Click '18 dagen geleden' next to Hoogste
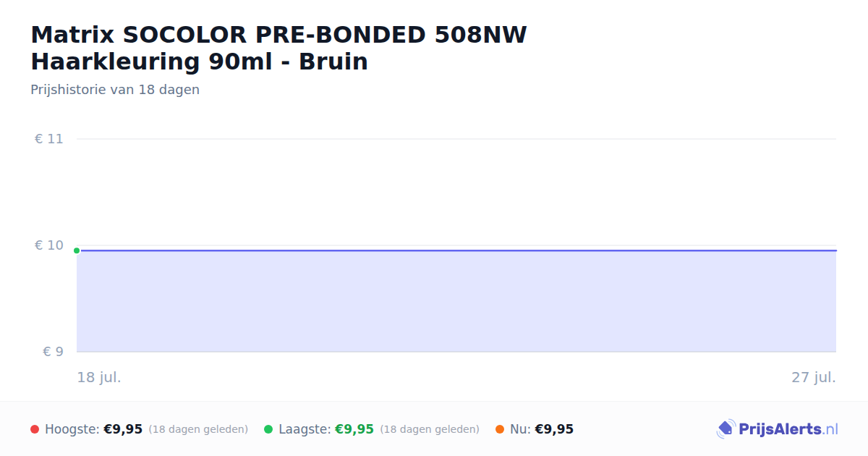The width and height of the screenshot is (868, 456). point(198,429)
